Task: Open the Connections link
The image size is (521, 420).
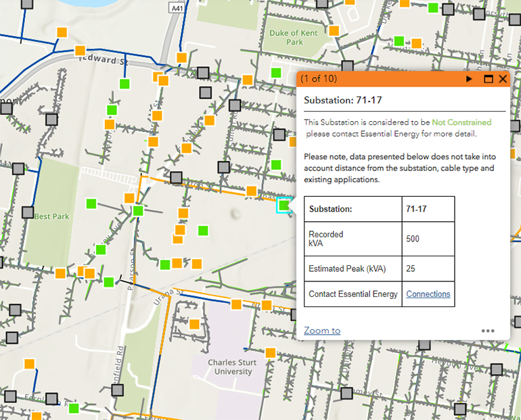Action: point(428,294)
